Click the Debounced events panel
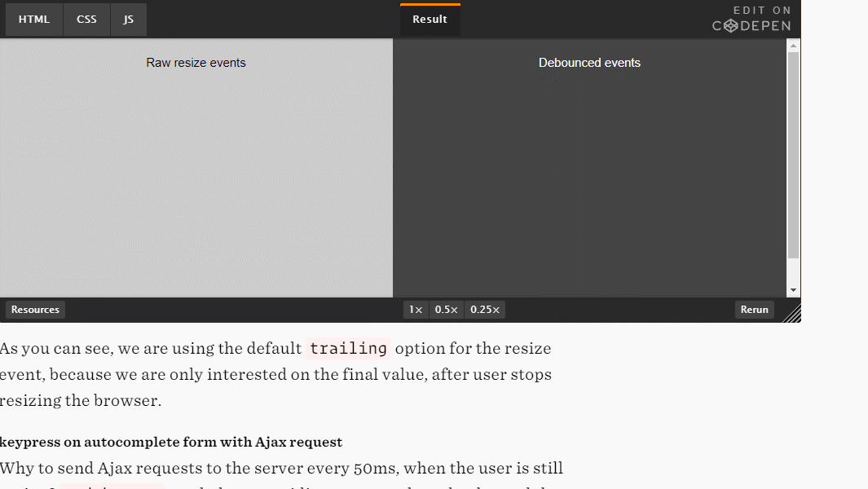The height and width of the screenshot is (489, 868). [589, 168]
